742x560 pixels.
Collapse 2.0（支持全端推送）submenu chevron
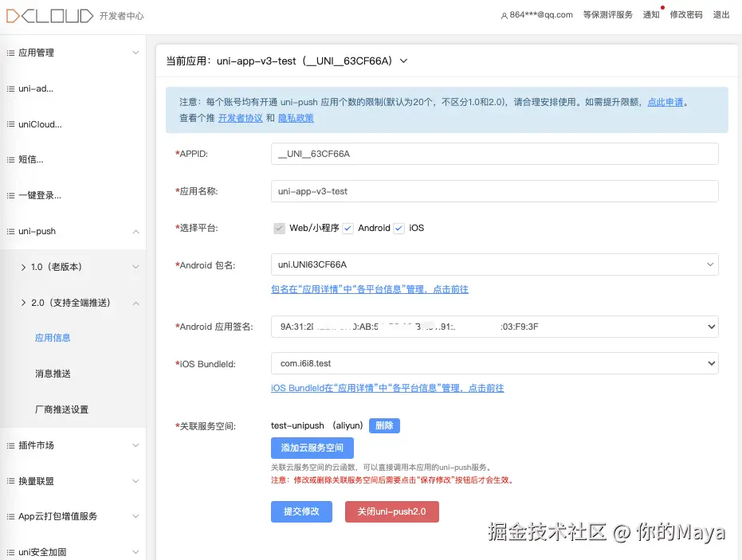135,303
